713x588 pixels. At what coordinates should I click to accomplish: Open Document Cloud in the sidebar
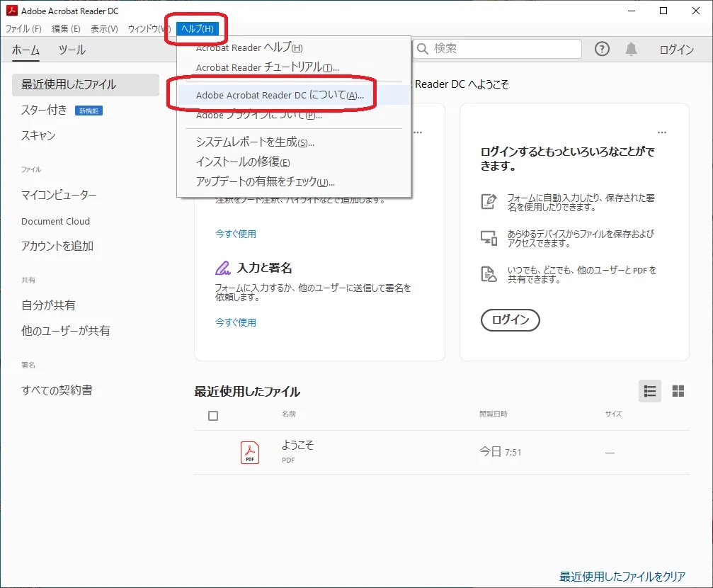(55, 221)
